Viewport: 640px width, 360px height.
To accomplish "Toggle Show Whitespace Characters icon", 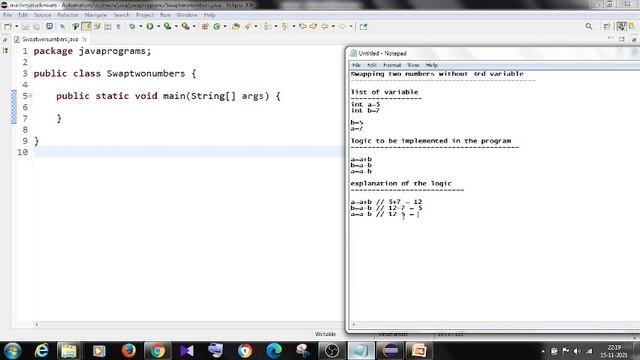I will point(118,27).
